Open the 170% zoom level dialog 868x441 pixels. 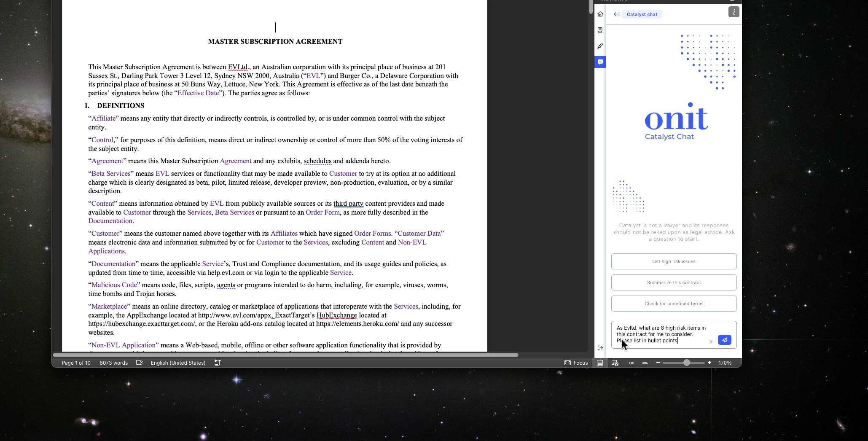[725, 363]
